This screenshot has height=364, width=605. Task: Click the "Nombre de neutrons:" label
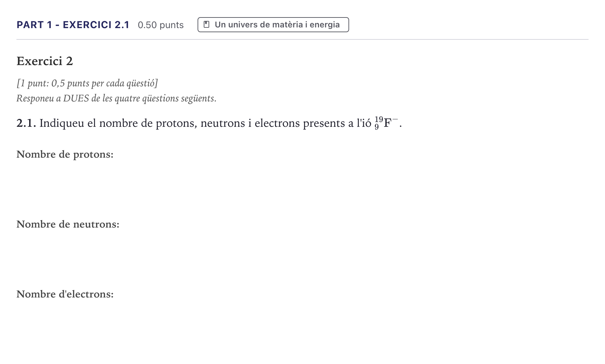pyautogui.click(x=68, y=224)
